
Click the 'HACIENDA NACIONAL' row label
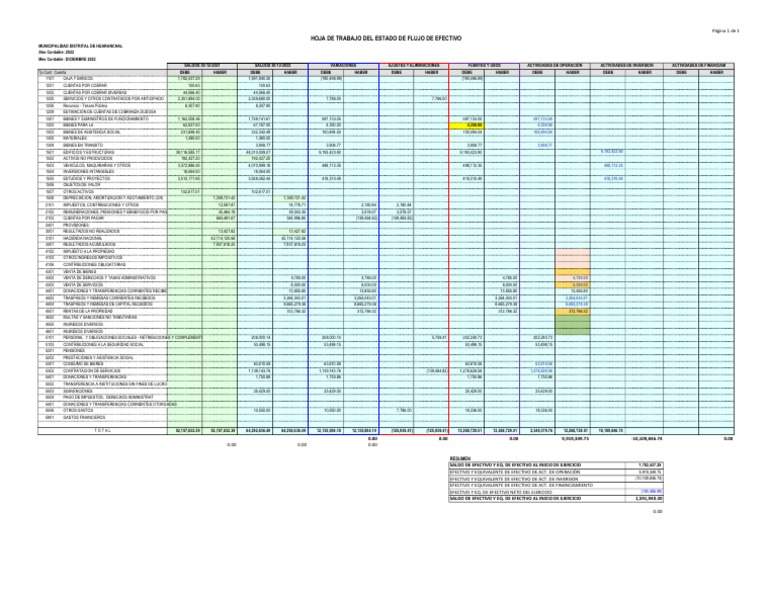(x=82, y=238)
